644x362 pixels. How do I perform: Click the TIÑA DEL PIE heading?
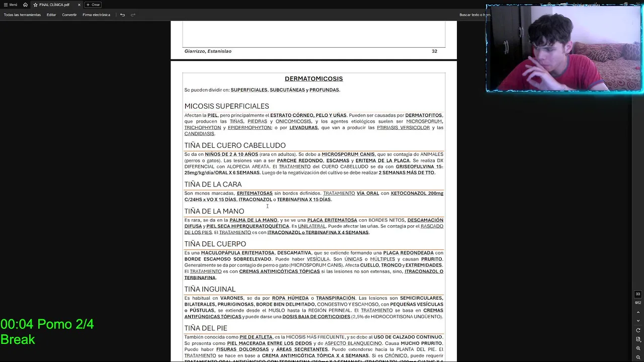(206, 328)
